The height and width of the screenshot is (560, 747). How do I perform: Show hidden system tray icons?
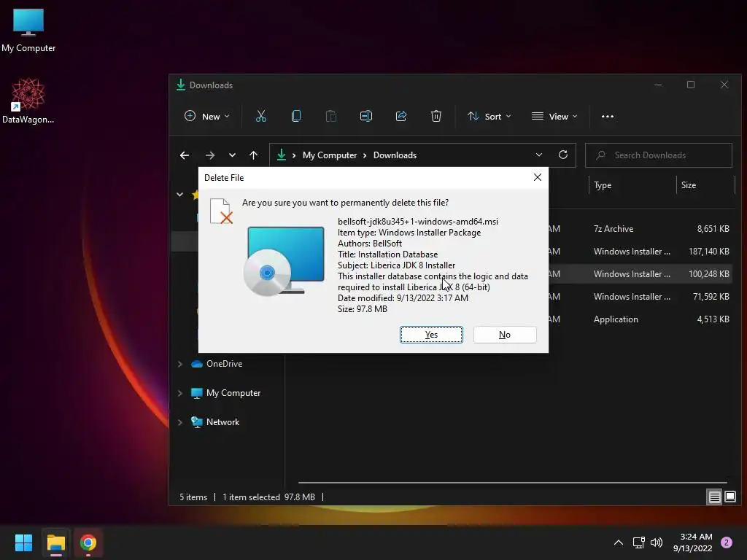pyautogui.click(x=619, y=542)
